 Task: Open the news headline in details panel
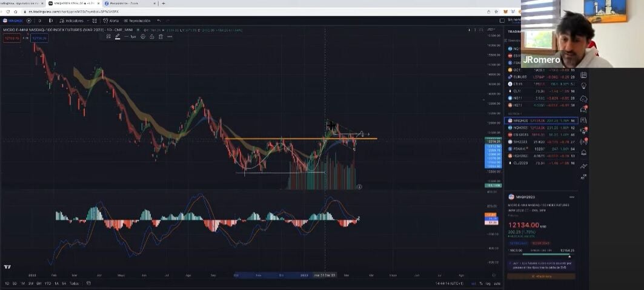(542, 265)
